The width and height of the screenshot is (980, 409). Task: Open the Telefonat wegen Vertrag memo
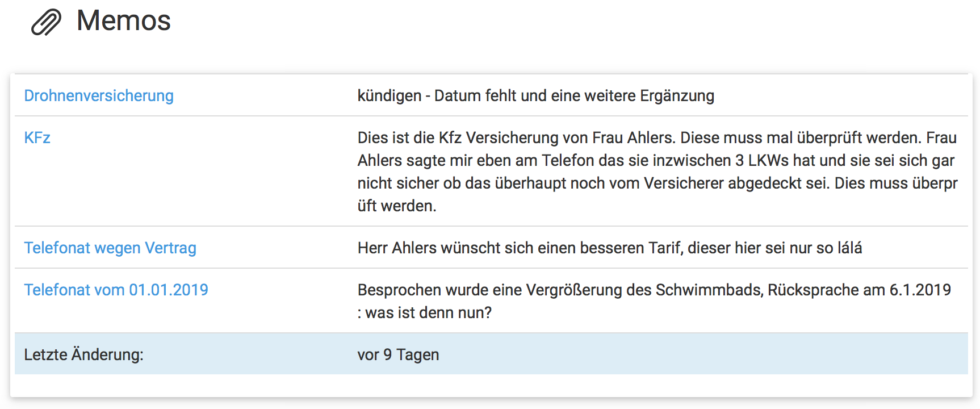tap(110, 248)
